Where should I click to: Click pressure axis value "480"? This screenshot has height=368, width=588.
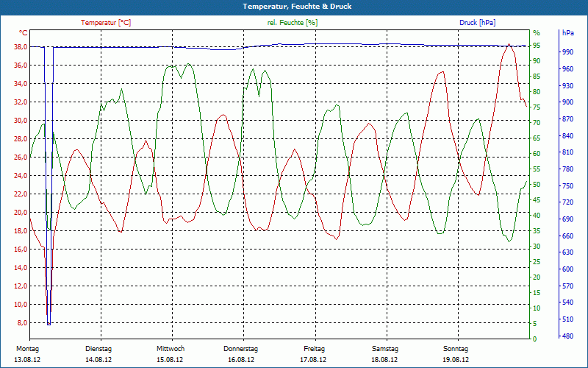567,336
